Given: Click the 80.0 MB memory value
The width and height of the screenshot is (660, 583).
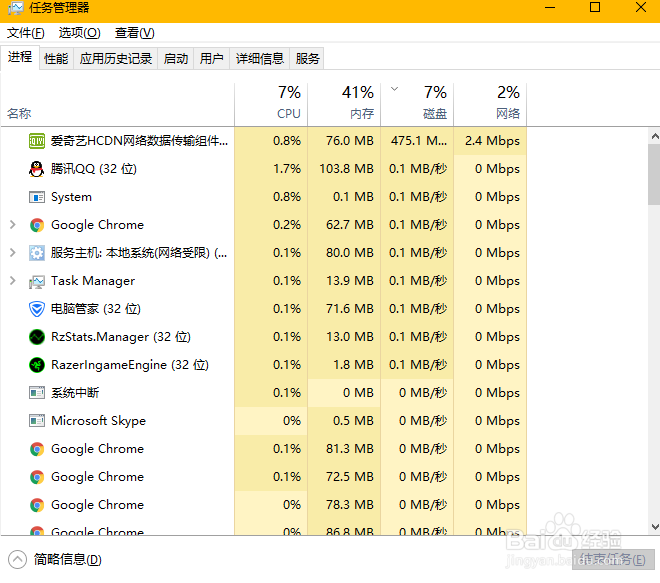Looking at the screenshot, I should coord(350,253).
